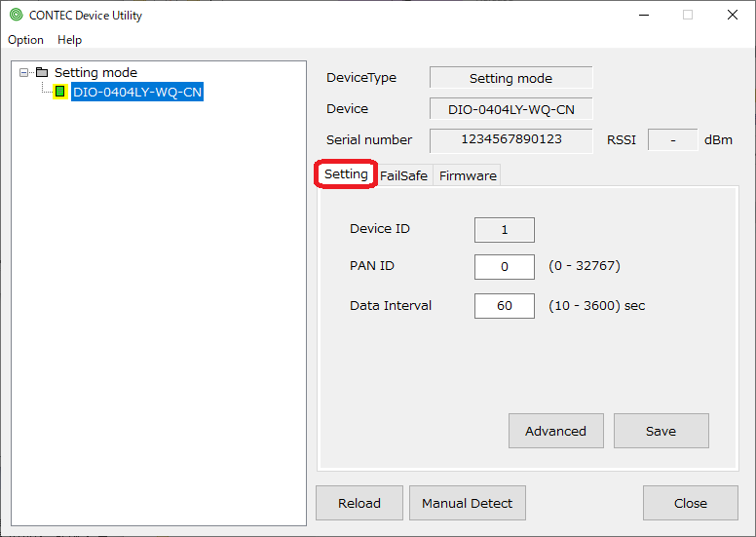Image resolution: width=756 pixels, height=537 pixels.
Task: Open the Option menu
Action: tap(25, 40)
